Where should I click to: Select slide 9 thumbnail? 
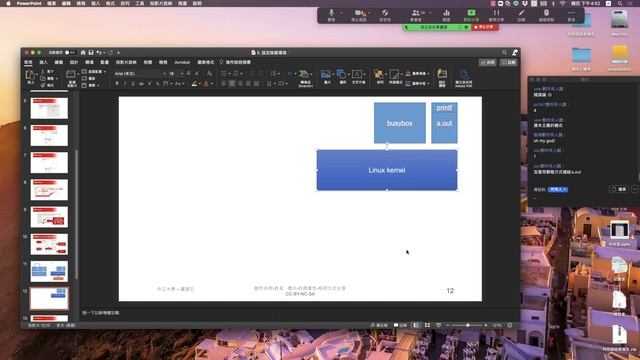click(x=49, y=217)
